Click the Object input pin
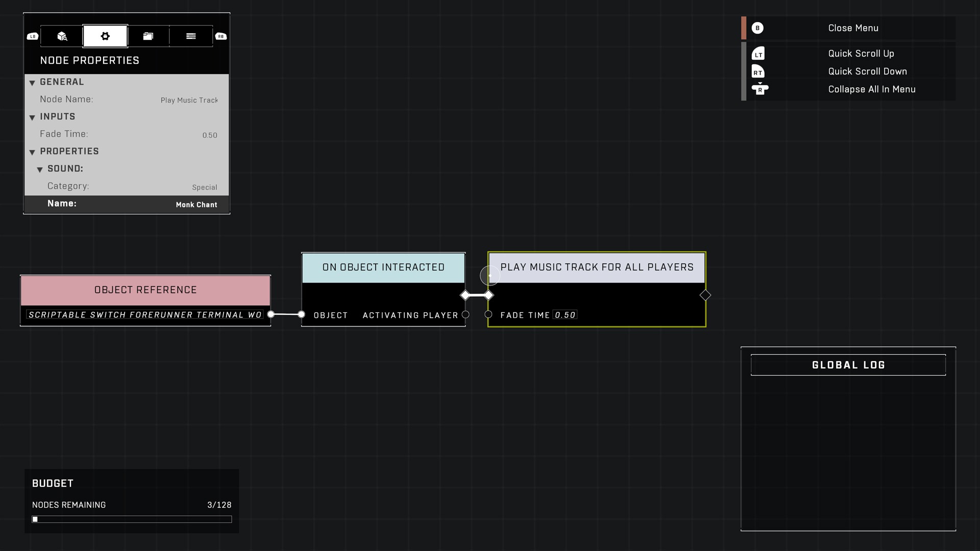Viewport: 980px width, 551px height. click(301, 314)
